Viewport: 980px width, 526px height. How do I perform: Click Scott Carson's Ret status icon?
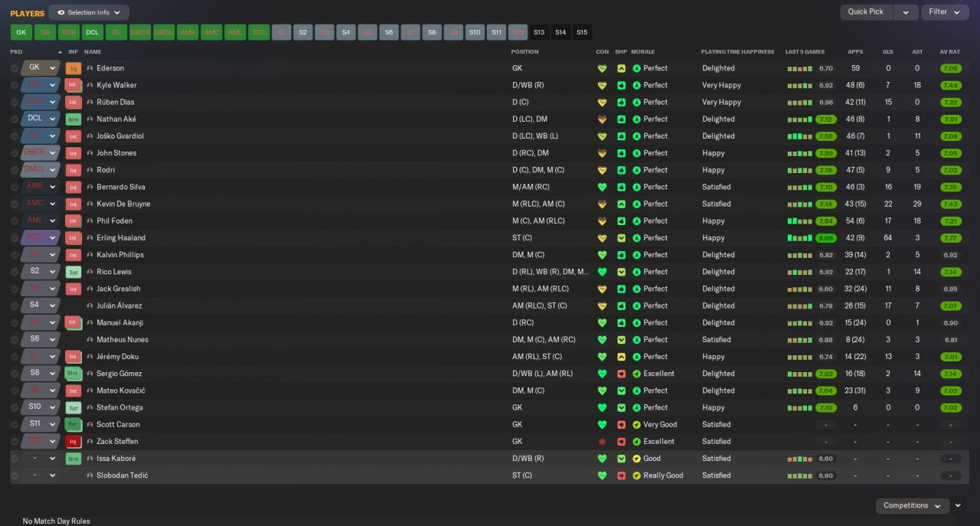(x=73, y=425)
